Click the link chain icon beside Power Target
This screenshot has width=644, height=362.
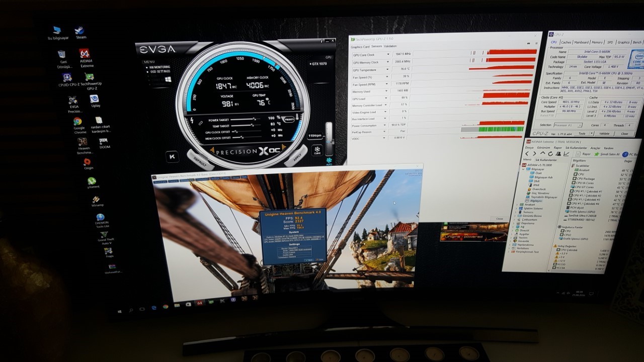click(200, 122)
